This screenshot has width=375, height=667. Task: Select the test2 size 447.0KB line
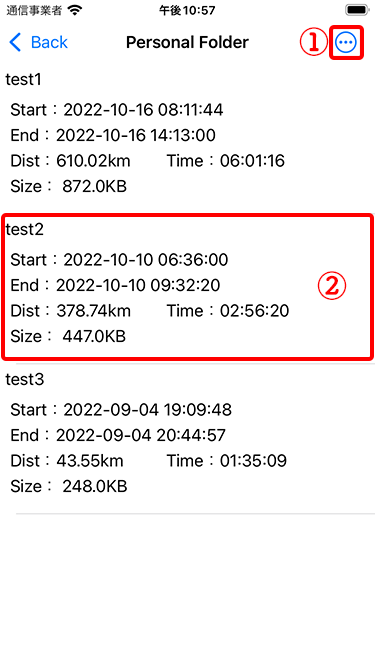coord(68,336)
